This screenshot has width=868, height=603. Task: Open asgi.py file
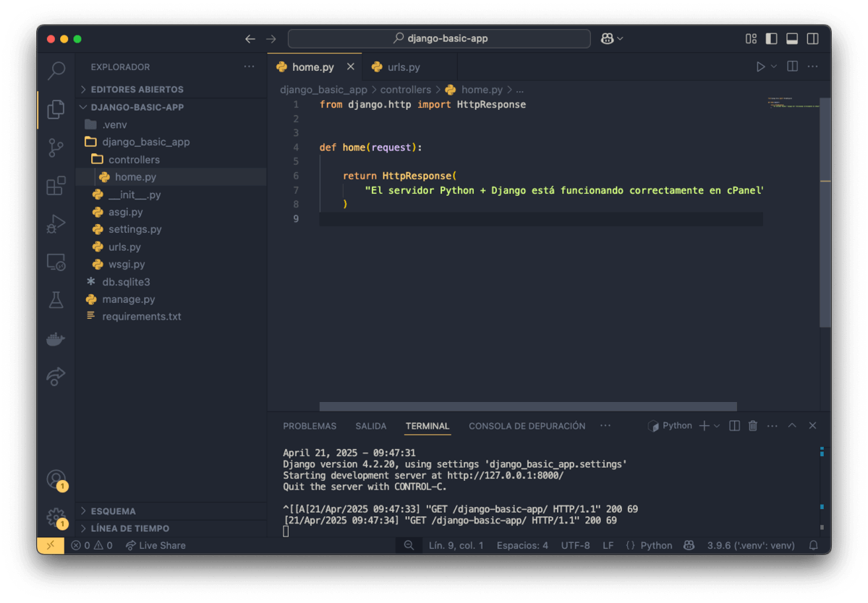click(x=171, y=212)
